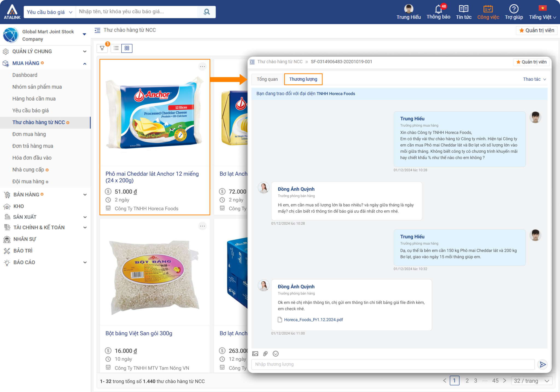Click Quản trị viên button in negotiation panel
The image size is (560, 392).
(531, 62)
